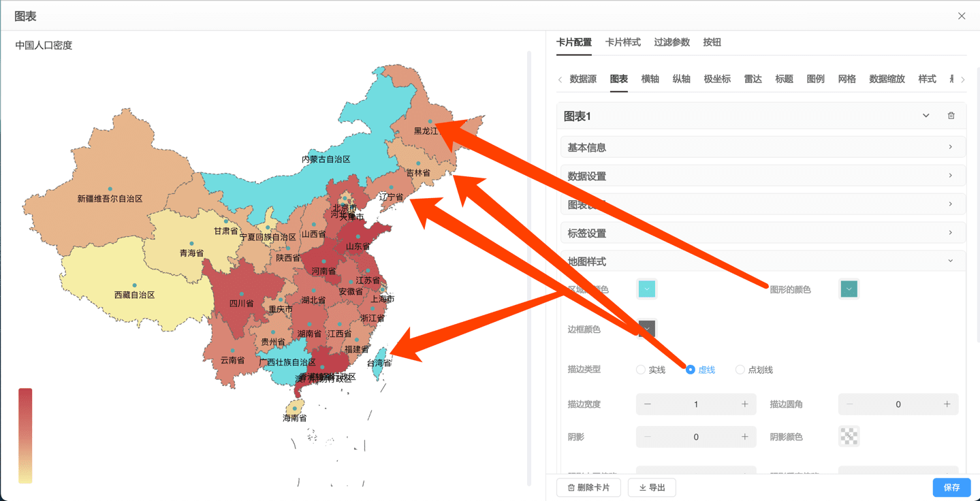Image resolution: width=980 pixels, height=501 pixels.
Task: Select the 图表 sub-tab
Action: pyautogui.click(x=619, y=79)
